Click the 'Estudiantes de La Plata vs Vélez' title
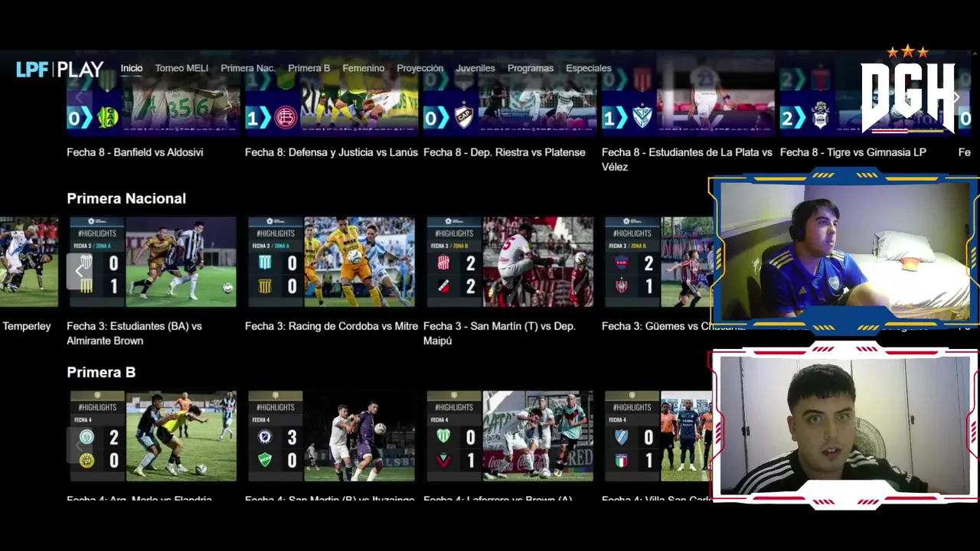Viewport: 980px width, 551px height. (687, 159)
